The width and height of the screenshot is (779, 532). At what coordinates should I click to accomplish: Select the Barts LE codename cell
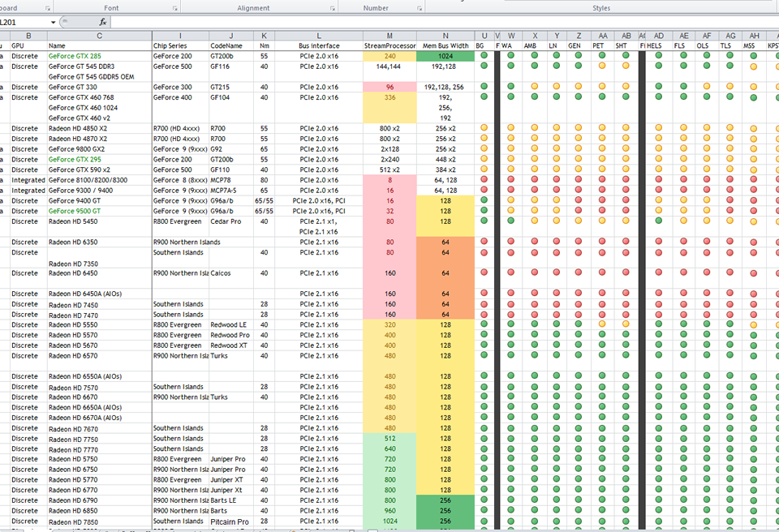point(231,500)
